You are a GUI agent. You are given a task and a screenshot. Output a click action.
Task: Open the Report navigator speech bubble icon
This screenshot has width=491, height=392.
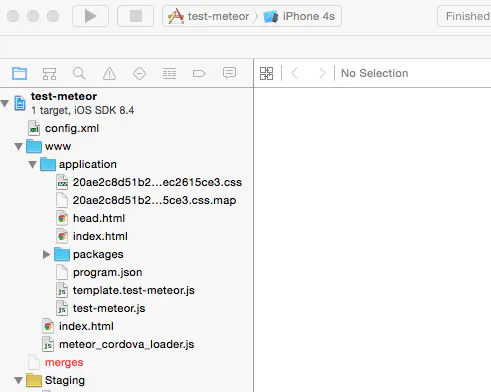(x=229, y=73)
